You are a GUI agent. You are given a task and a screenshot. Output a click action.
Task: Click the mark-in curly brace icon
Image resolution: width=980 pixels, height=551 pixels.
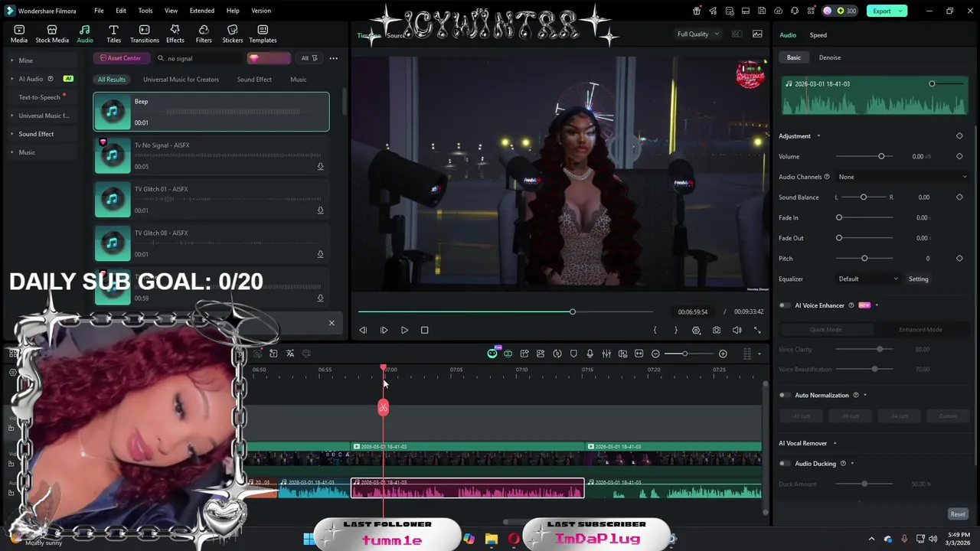pos(655,330)
